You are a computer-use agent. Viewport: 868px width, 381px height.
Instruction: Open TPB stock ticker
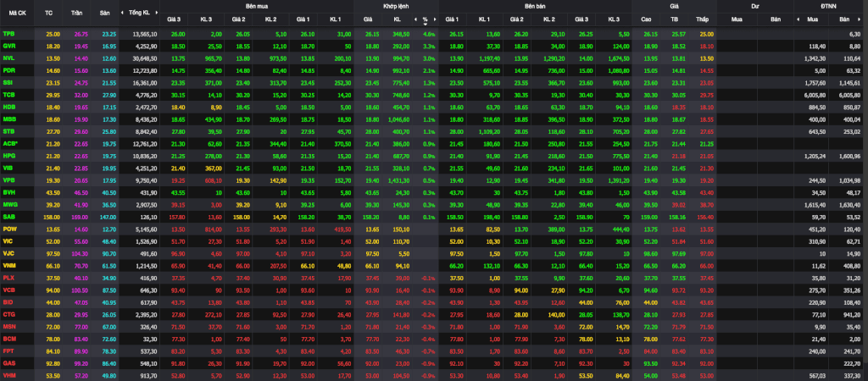coord(8,34)
